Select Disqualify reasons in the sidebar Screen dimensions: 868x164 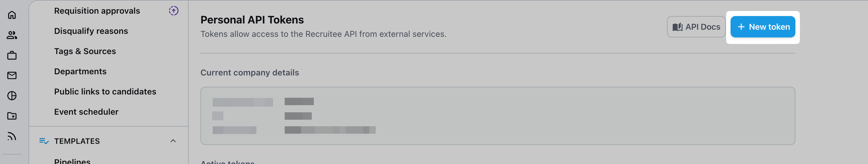pos(91,31)
